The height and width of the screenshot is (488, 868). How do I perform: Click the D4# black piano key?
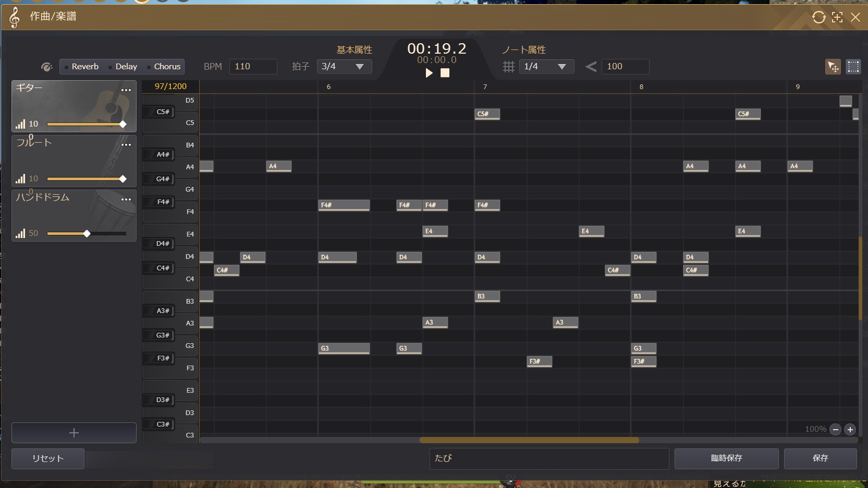(x=158, y=244)
